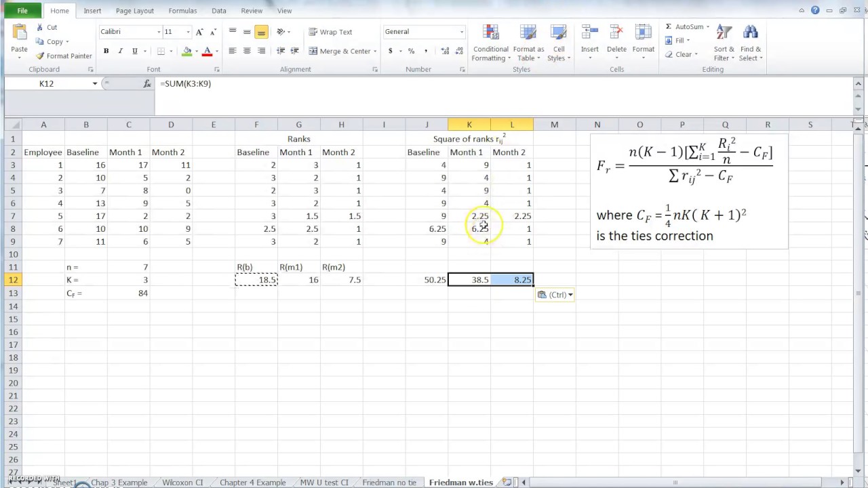Open Find & Select binoculars
The image size is (868, 488).
(751, 43)
